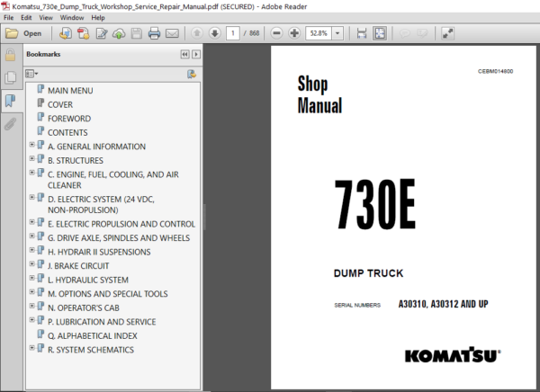This screenshot has height=392, width=540.
Task: Expand P. LUBRICATION AND SERVICE bookmark
Action: click(x=31, y=320)
